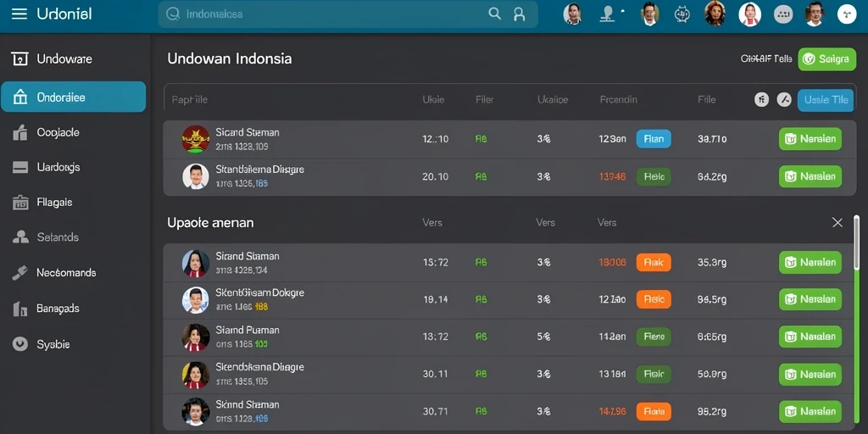Open the Undoware sidebar icon
The height and width of the screenshot is (434, 868).
pos(19,59)
